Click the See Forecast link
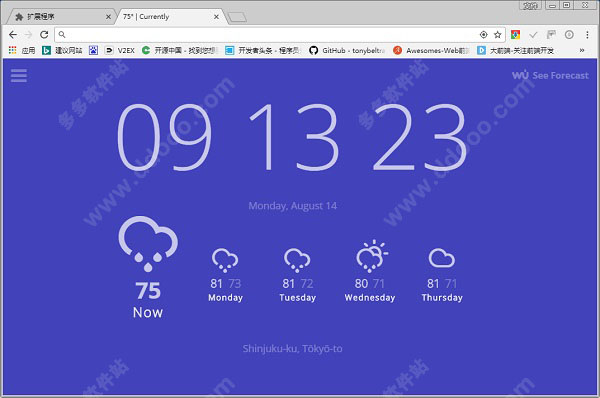 550,75
